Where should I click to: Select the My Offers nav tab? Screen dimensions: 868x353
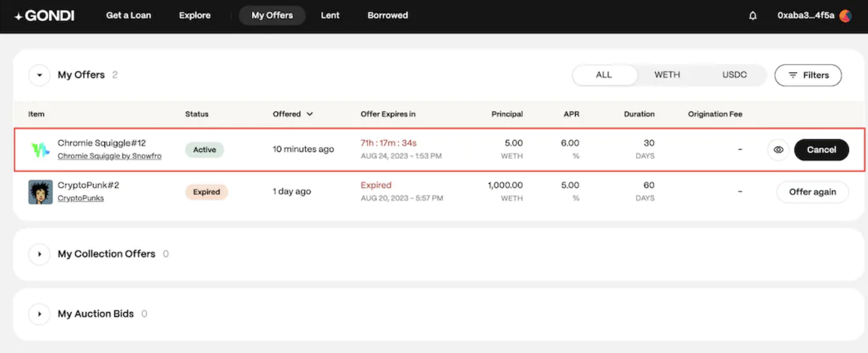click(x=272, y=15)
